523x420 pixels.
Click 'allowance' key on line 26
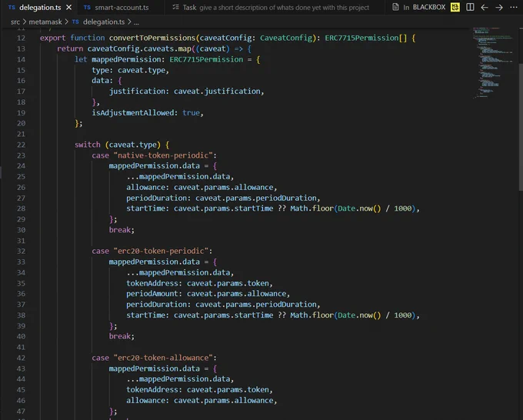point(146,188)
